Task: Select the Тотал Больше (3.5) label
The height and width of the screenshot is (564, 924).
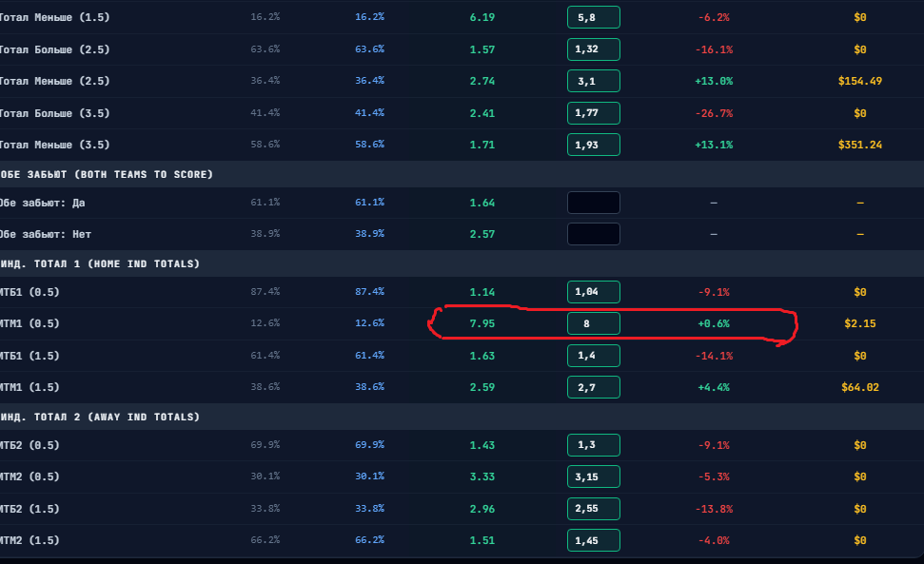Action: coord(54,113)
